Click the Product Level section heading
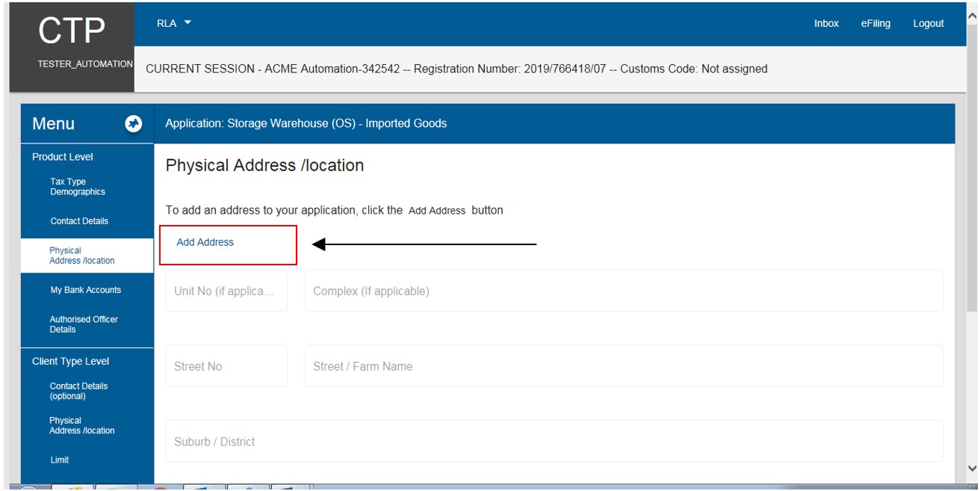This screenshot has width=980, height=491. coord(63,157)
